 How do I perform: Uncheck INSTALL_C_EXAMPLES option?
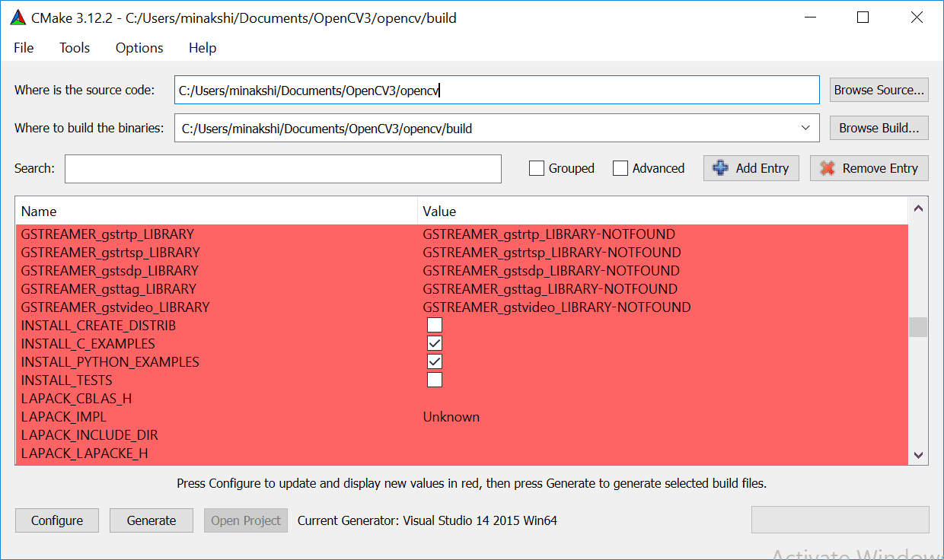click(435, 343)
